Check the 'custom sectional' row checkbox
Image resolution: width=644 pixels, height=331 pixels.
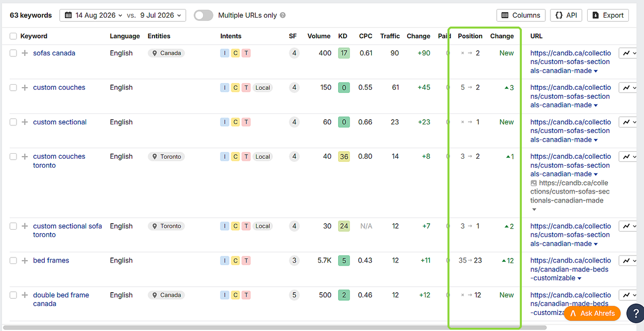tap(13, 122)
